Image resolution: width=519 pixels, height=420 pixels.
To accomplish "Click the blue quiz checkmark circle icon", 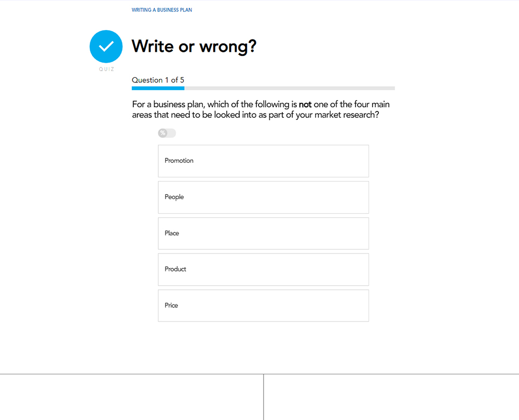I will coord(106,47).
